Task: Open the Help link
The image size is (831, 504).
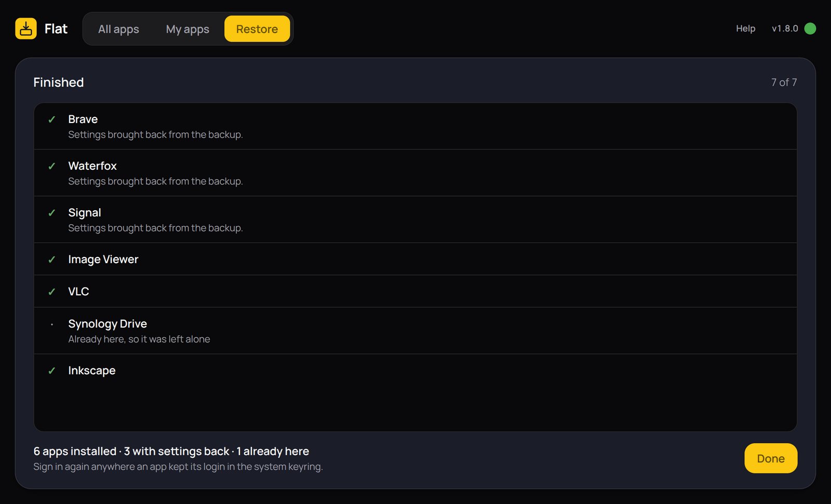Action: pos(745,29)
